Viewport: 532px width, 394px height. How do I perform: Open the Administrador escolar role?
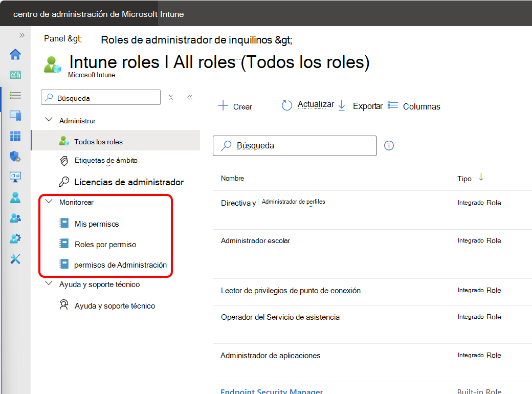pos(255,240)
